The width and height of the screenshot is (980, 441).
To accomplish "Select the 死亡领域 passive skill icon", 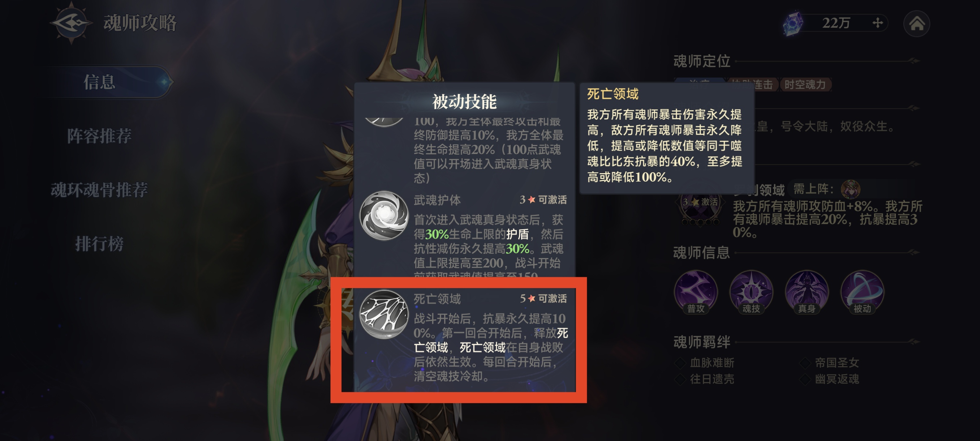I will click(x=384, y=314).
